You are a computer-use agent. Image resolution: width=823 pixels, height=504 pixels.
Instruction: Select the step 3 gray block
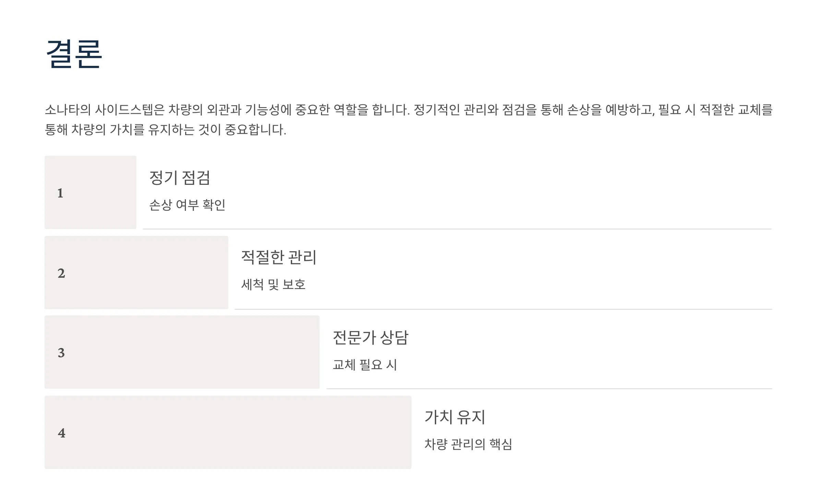(x=182, y=352)
